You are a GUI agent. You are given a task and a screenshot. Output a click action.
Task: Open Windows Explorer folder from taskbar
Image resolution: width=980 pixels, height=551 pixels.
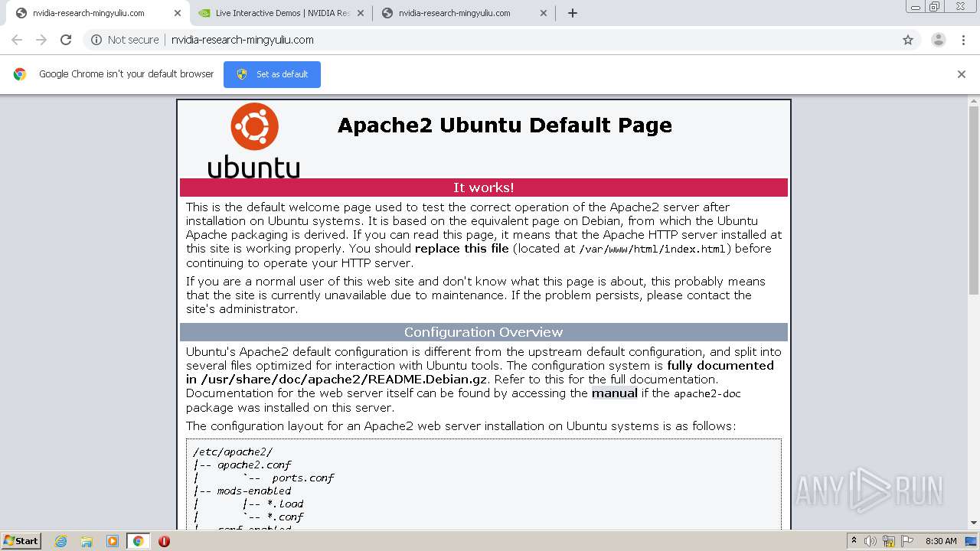coord(87,541)
